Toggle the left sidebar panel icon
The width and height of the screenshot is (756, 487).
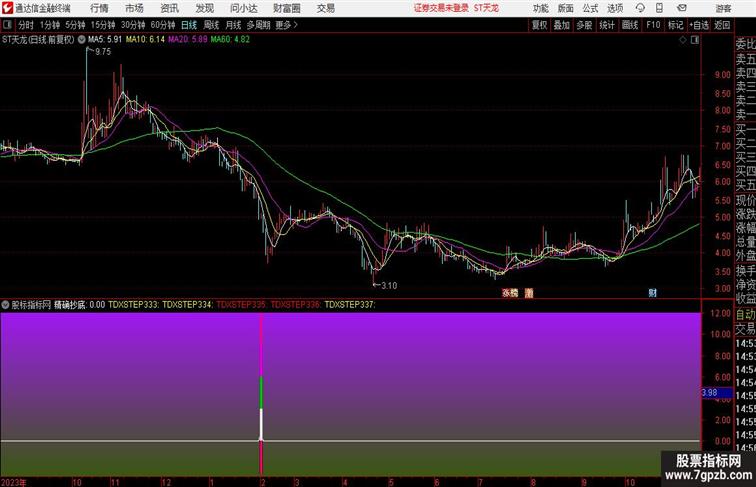7,25
